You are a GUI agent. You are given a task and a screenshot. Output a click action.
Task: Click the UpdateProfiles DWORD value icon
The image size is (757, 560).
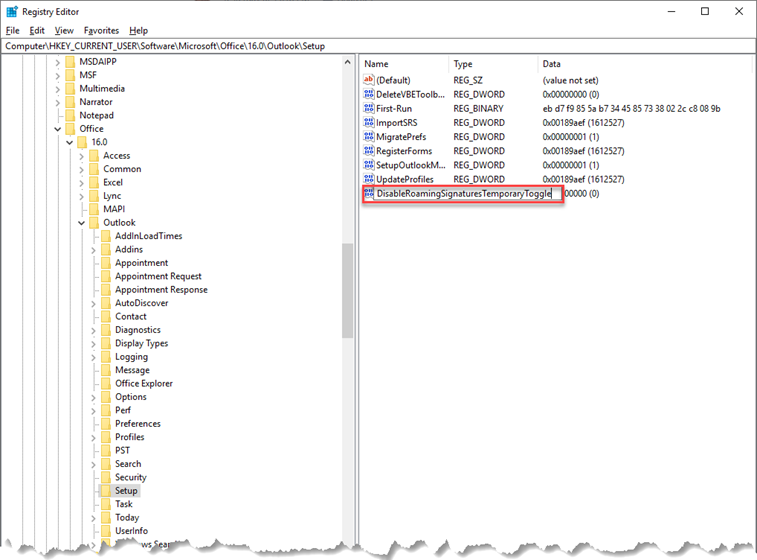369,179
